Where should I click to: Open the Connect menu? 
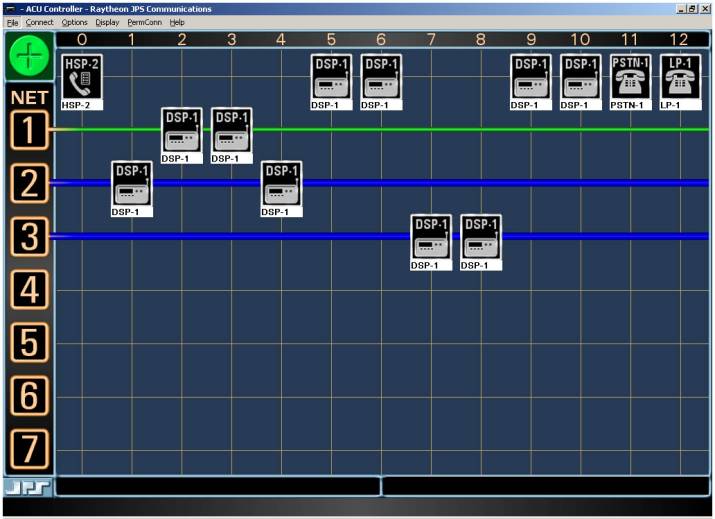(x=40, y=22)
